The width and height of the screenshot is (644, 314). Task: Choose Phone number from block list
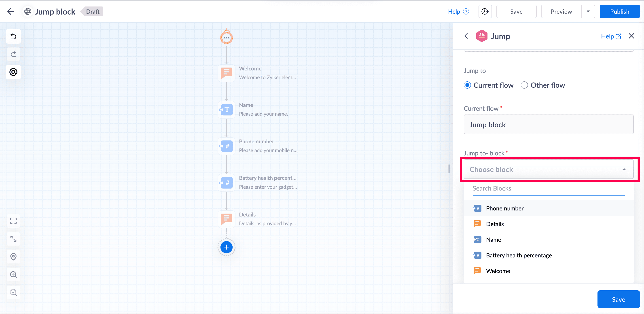coord(549,208)
